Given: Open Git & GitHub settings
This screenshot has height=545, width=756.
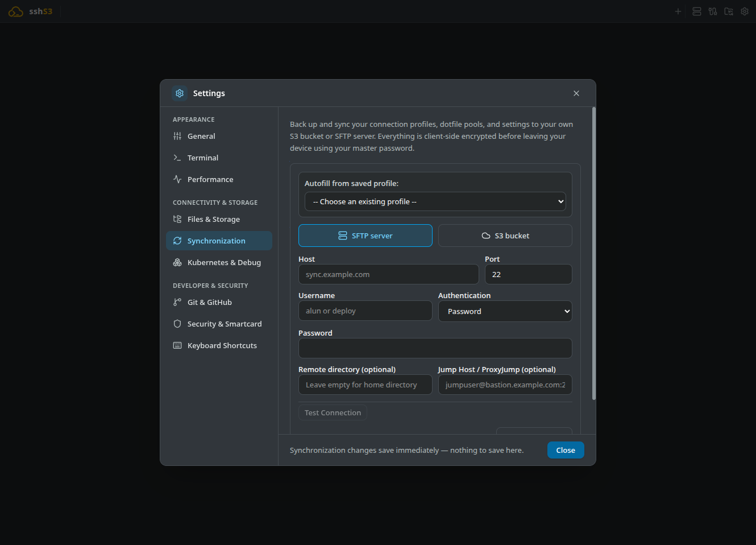Looking at the screenshot, I should (x=219, y=302).
